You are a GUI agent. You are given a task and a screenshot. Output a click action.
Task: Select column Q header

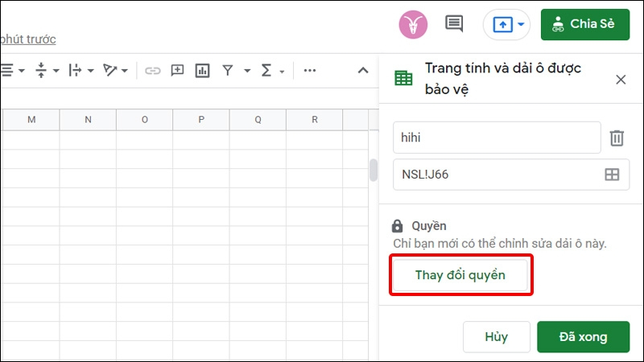coord(258,119)
